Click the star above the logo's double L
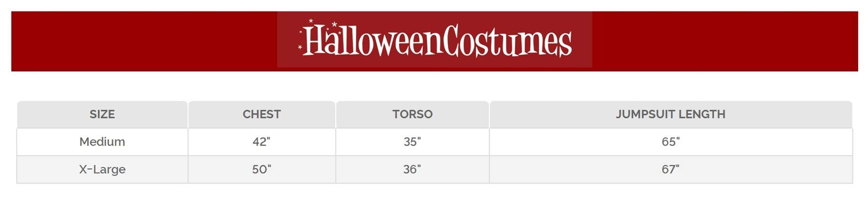868x200 pixels. pyautogui.click(x=335, y=24)
